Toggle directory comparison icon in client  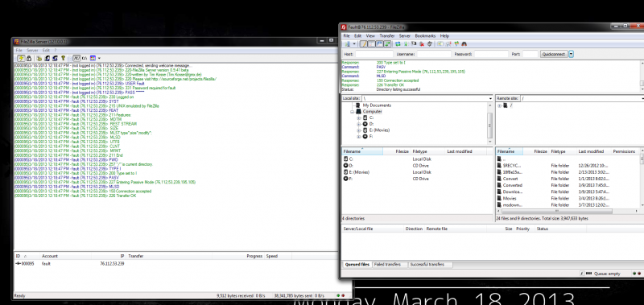click(448, 44)
